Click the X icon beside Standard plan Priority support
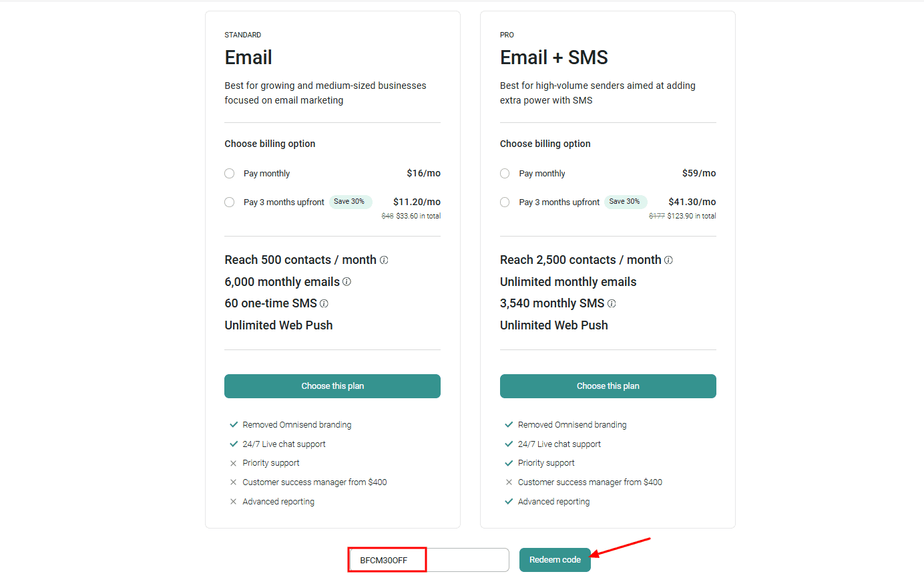Viewport: 924px width, 588px height. tap(233, 463)
